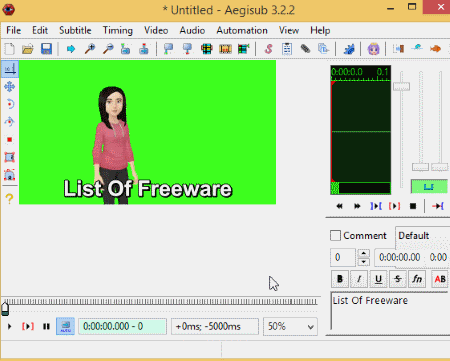The width and height of the screenshot is (450, 361).
Task: Click the AB primary color button
Action: tap(440, 279)
